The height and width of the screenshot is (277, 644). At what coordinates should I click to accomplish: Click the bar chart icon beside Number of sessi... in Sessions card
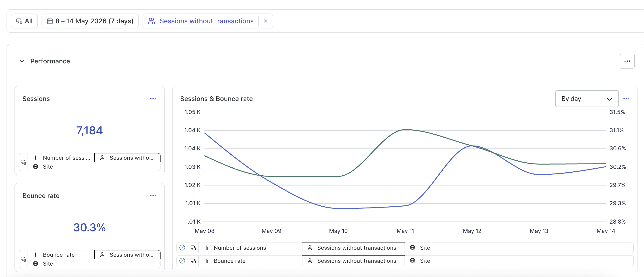(35, 158)
